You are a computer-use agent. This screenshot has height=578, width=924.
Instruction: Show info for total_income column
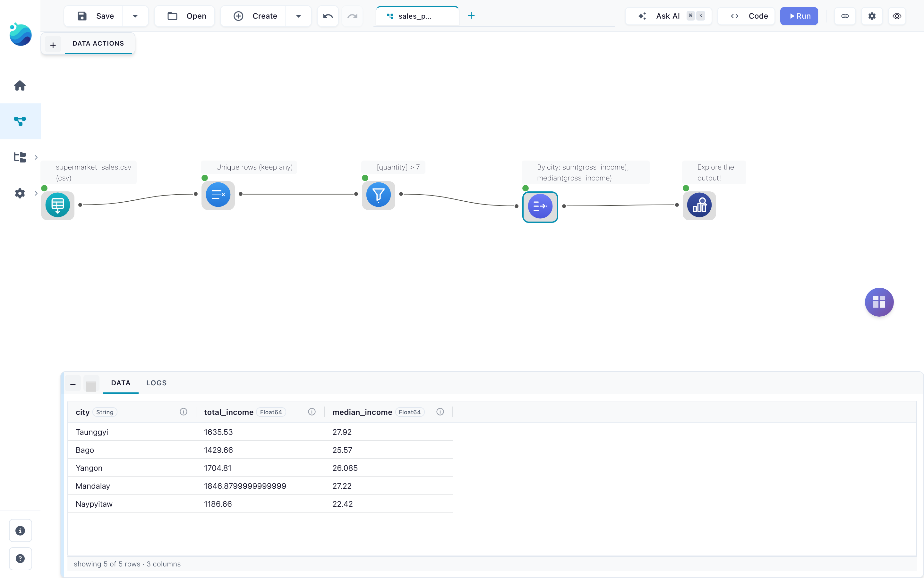pos(312,412)
